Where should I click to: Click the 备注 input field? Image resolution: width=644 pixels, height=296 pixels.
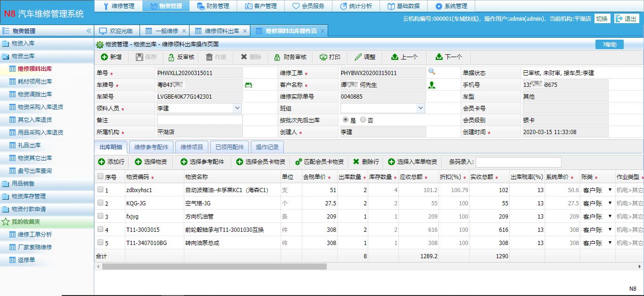click(199, 120)
